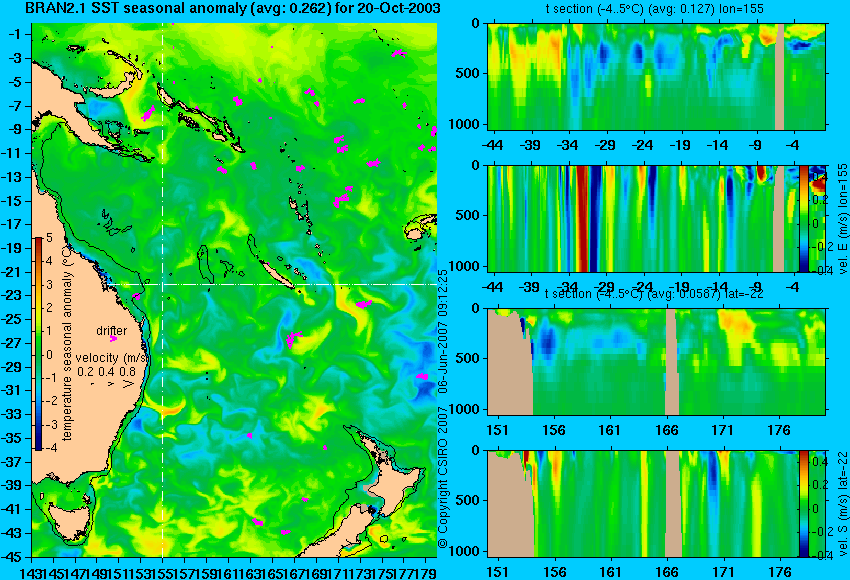The image size is (850, 580).
Task: Click the '1000' depth label on the vel. E section
Action: 464,266
